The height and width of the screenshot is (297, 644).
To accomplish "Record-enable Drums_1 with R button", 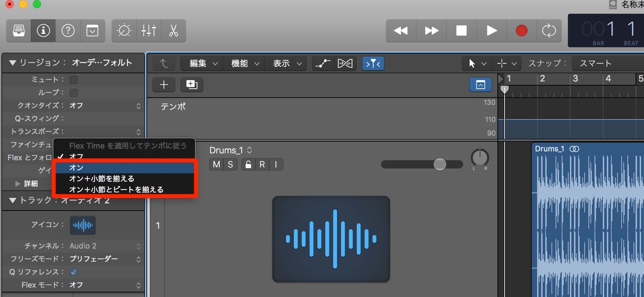I will pyautogui.click(x=262, y=164).
